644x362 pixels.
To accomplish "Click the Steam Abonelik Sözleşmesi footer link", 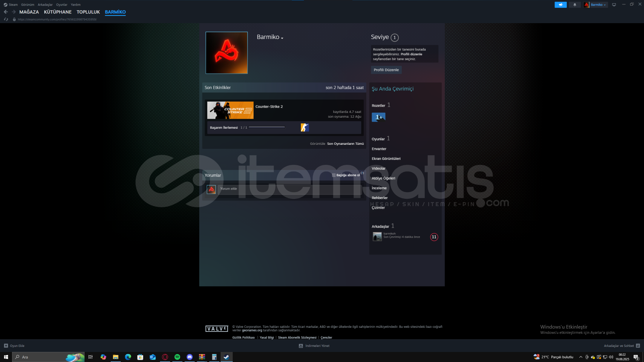I will tap(297, 338).
